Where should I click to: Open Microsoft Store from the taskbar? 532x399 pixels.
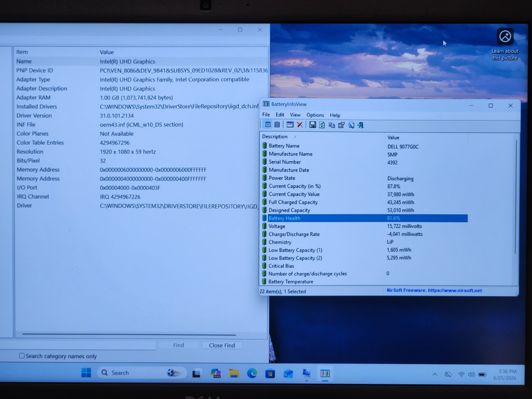coord(270,374)
